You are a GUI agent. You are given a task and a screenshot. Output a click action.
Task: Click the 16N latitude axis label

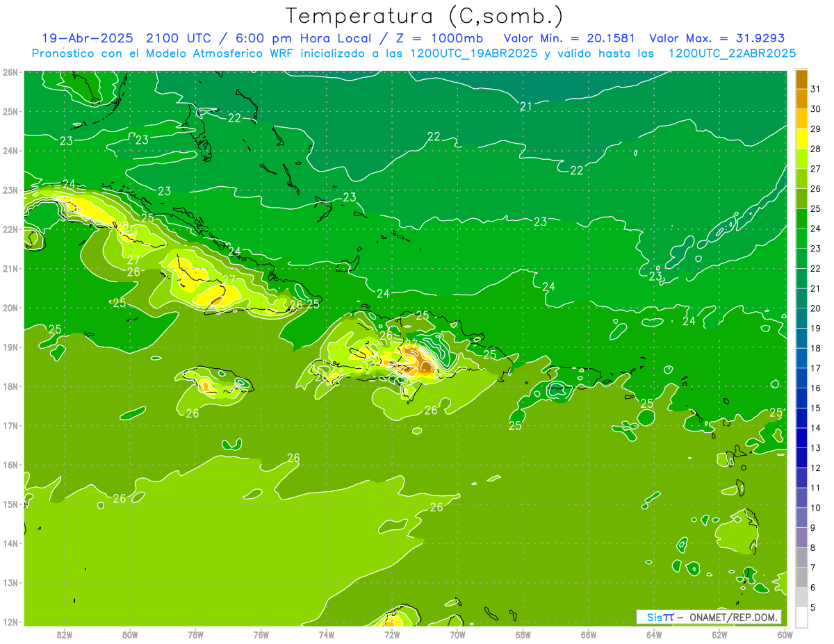click(x=10, y=465)
